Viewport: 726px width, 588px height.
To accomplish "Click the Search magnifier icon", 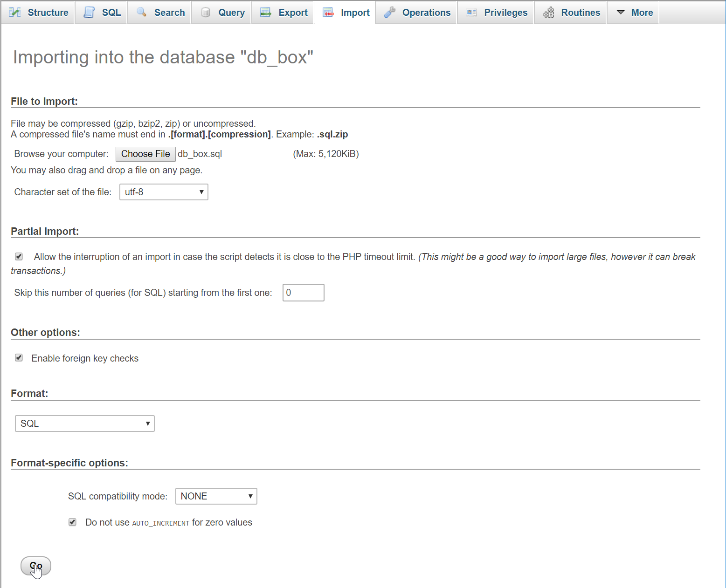I will coord(141,12).
